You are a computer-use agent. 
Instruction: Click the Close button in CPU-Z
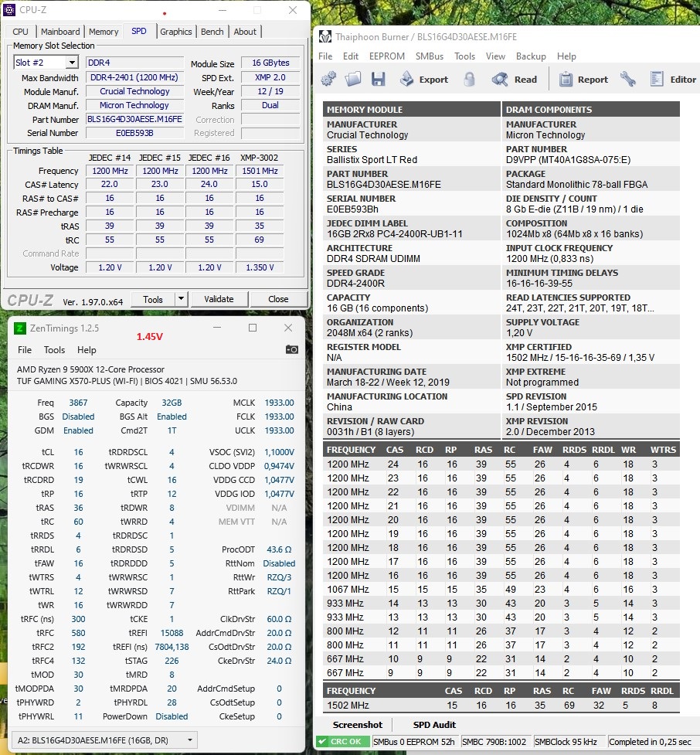(278, 299)
